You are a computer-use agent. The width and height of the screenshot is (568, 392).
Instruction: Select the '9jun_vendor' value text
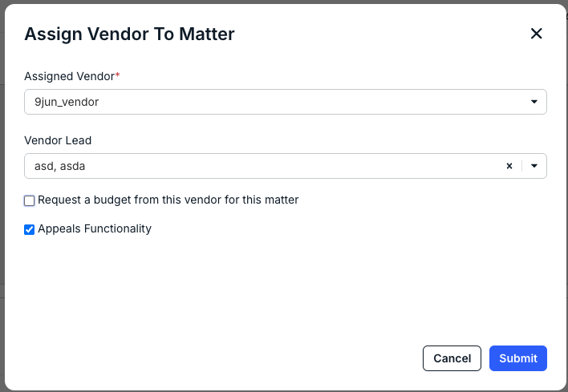coord(67,102)
